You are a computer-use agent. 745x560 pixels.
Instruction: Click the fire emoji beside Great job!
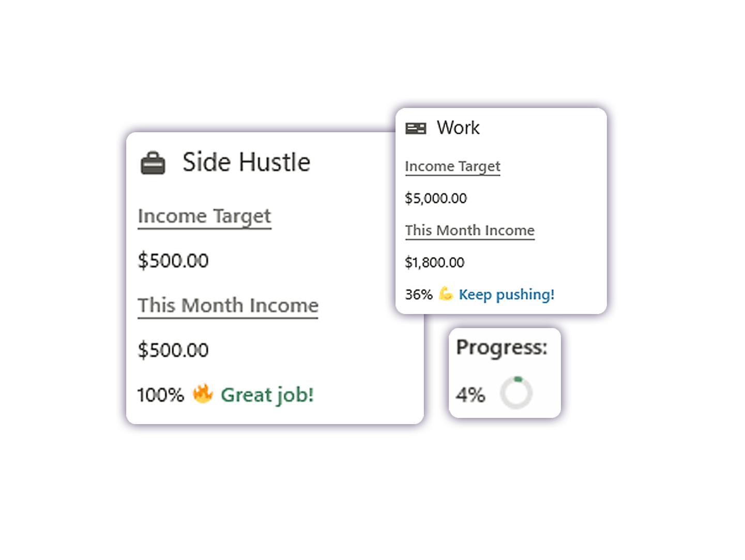point(203,394)
